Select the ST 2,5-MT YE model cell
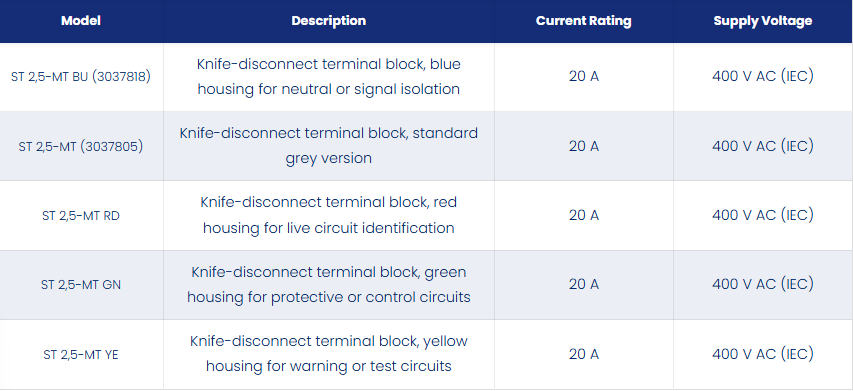The width and height of the screenshot is (853, 391). (x=81, y=355)
